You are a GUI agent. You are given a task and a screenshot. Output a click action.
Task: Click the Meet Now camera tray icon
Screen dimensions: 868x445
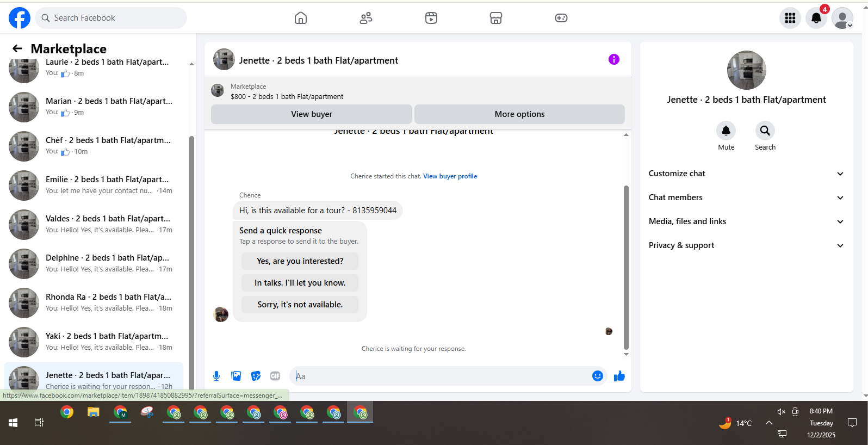(795, 412)
